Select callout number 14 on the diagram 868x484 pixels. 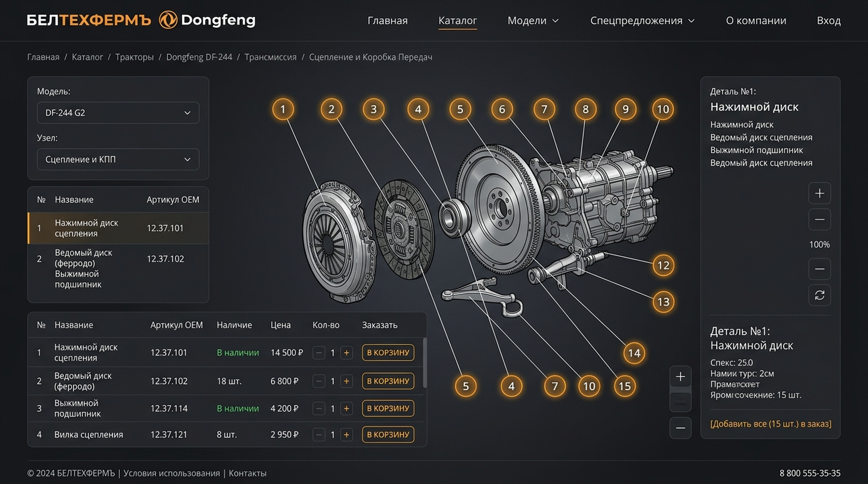coord(634,353)
